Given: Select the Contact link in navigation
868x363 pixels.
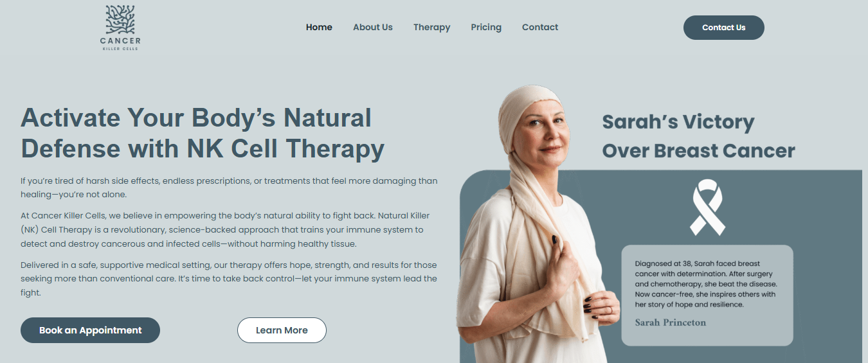Looking at the screenshot, I should [540, 27].
